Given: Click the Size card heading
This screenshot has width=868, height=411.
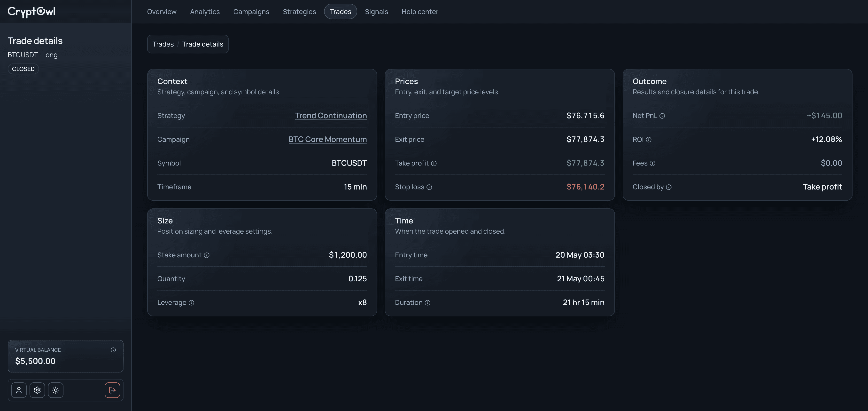Looking at the screenshot, I should coord(165,221).
